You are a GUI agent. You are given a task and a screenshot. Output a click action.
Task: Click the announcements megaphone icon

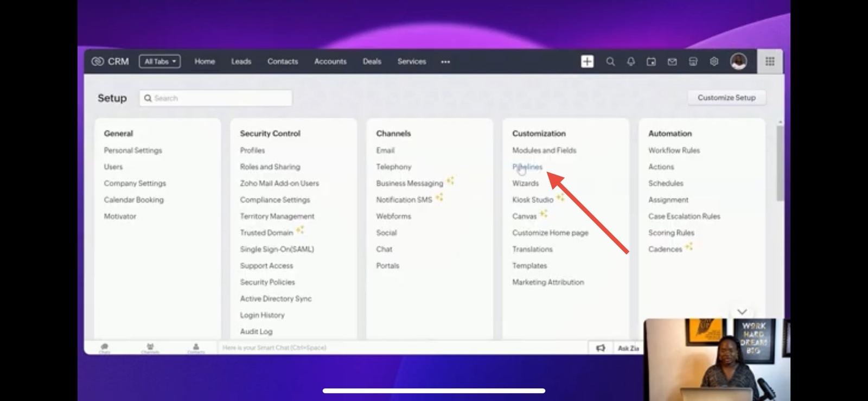601,348
